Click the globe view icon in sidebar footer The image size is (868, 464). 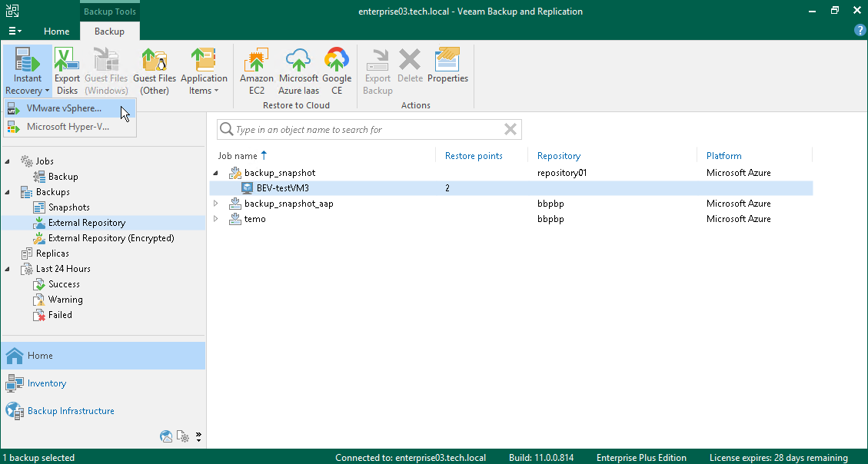tap(166, 436)
